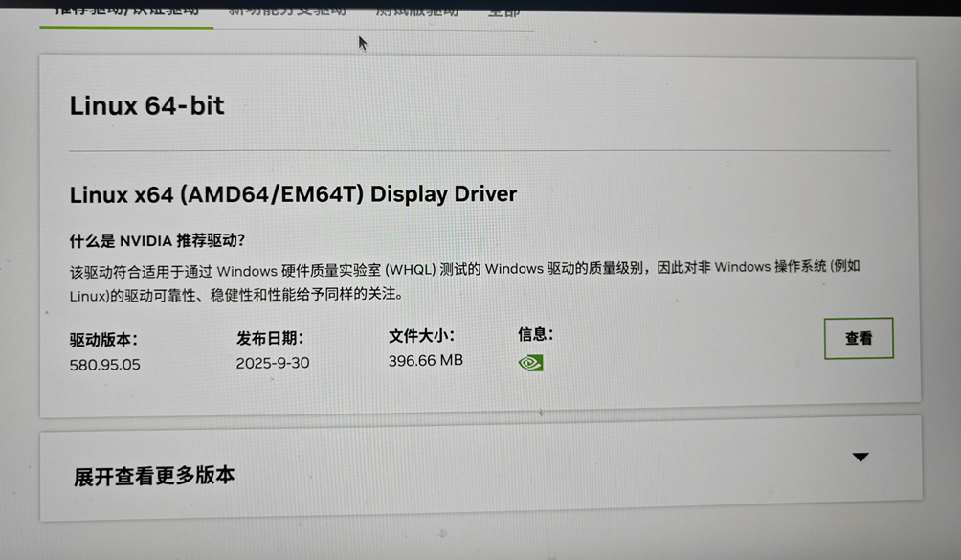
Task: Click the 信息: label
Action: point(536,334)
